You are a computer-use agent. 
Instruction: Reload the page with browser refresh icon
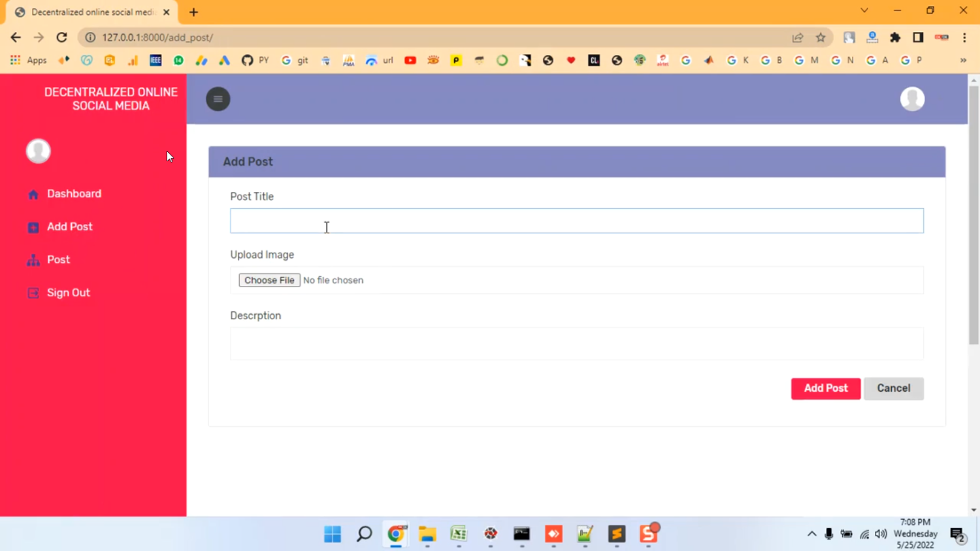point(62,38)
